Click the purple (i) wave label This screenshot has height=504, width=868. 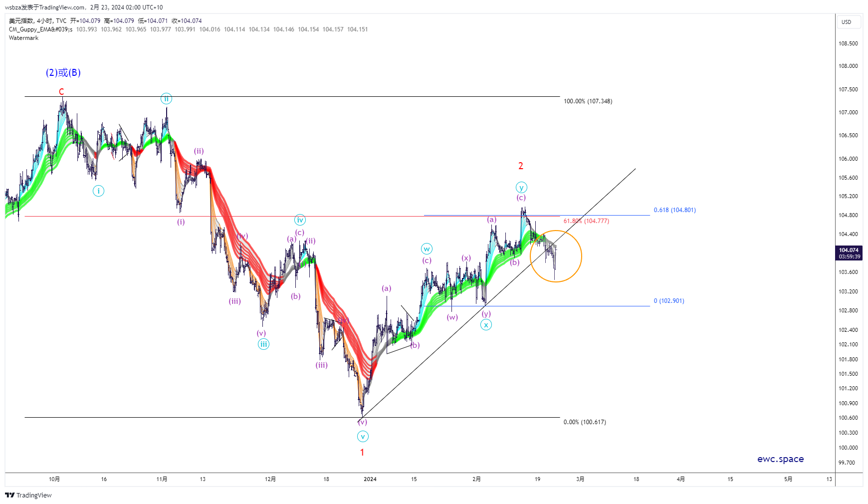[181, 222]
